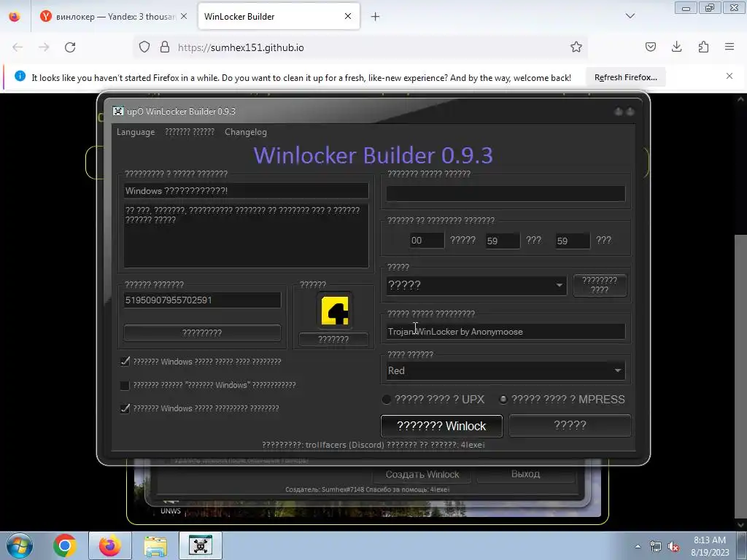Click the button ending in 'Winlock' in the builder
This screenshot has width=747, height=560.
pos(441,426)
